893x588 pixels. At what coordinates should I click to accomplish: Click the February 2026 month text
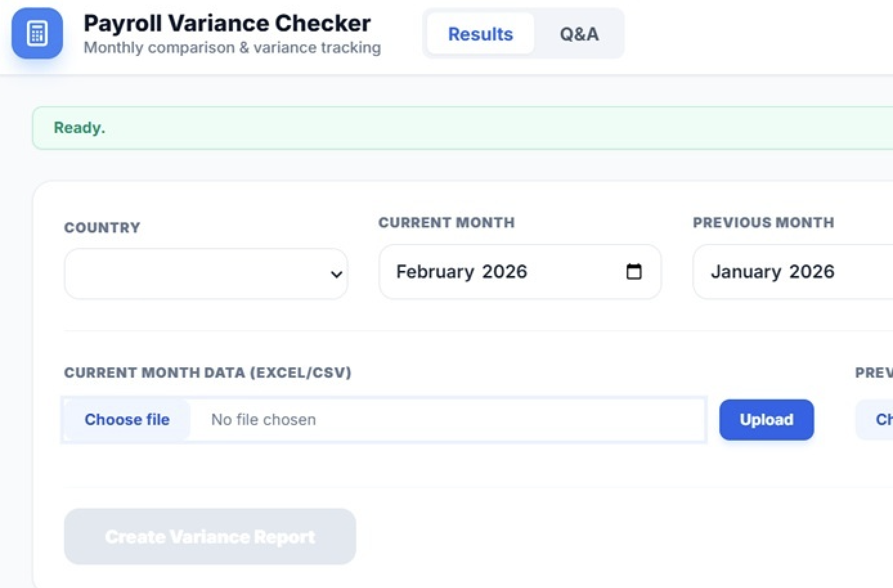(461, 271)
